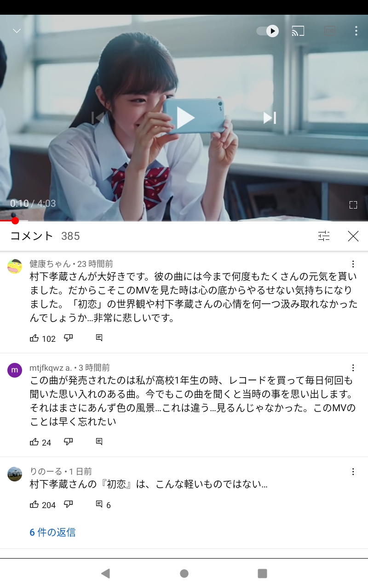The height and width of the screenshot is (588, 368).
Task: Like the comment from りのーる
Action: [x=34, y=504]
